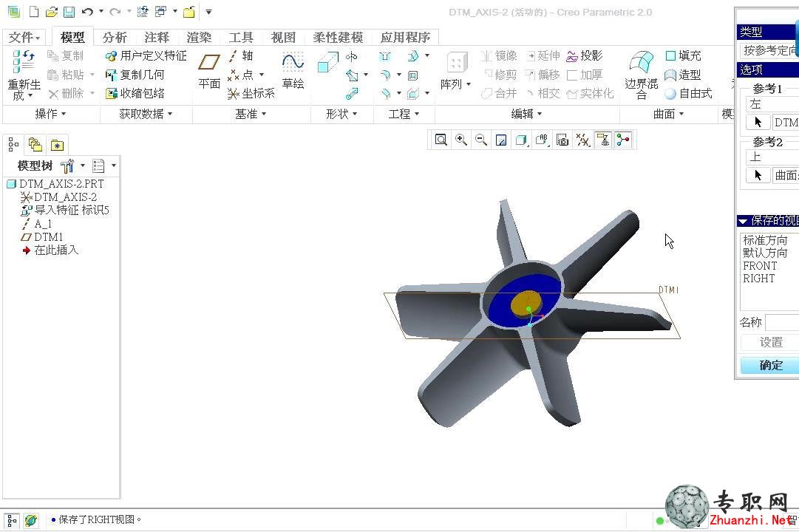Expand the 编辑 group

click(x=526, y=114)
